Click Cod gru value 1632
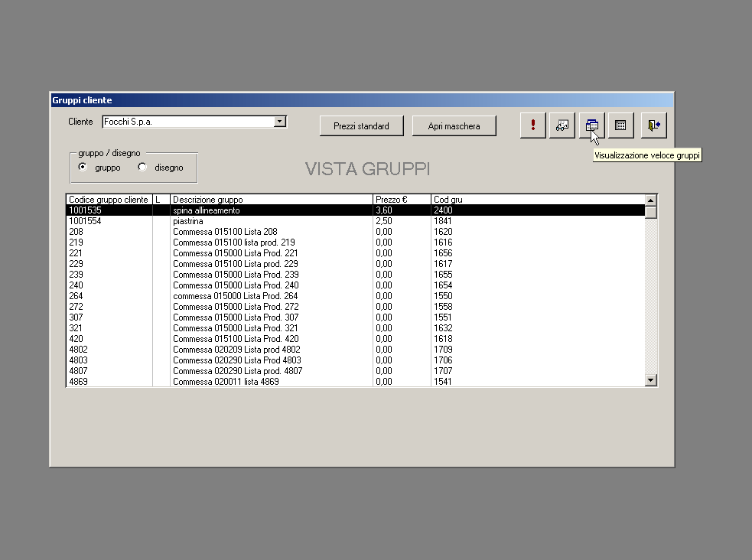The image size is (752, 560). 443,328
